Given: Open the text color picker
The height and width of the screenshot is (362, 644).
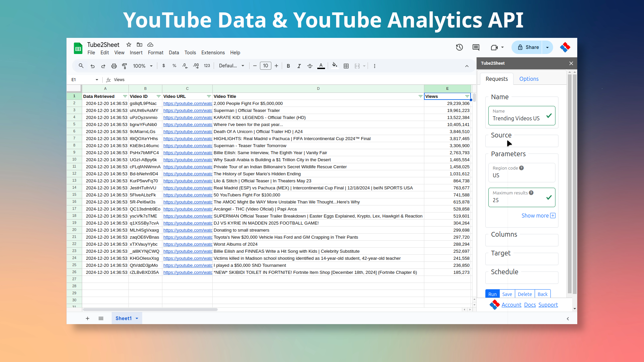Looking at the screenshot, I should click(321, 66).
